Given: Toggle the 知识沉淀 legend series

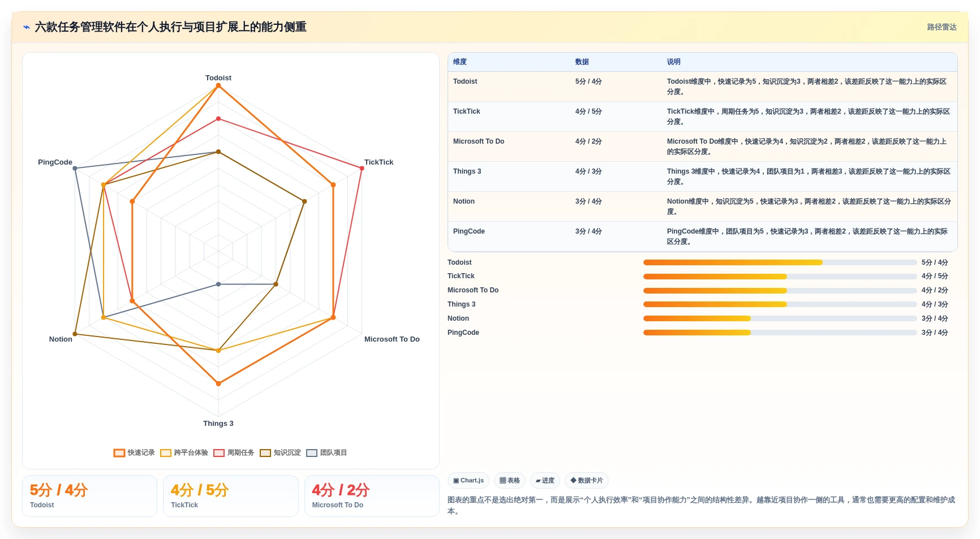Looking at the screenshot, I should [280, 452].
